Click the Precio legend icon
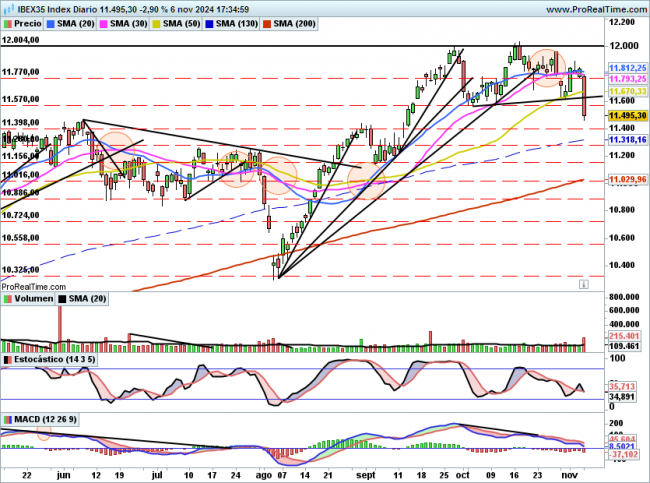This screenshot has height=483, width=650. click(8, 21)
